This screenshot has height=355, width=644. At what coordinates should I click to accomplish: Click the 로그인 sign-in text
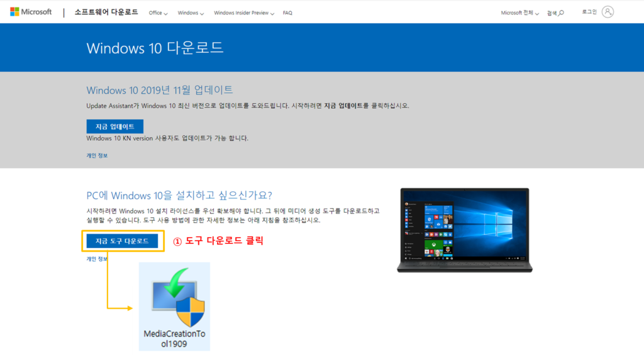589,12
